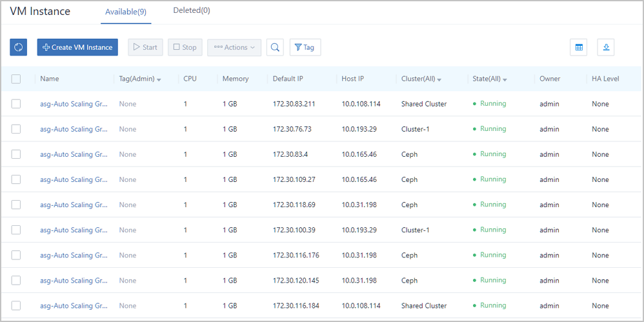This screenshot has height=322, width=644.
Task: Open VM instance link with IP 172.30.76.73
Action: click(x=74, y=129)
